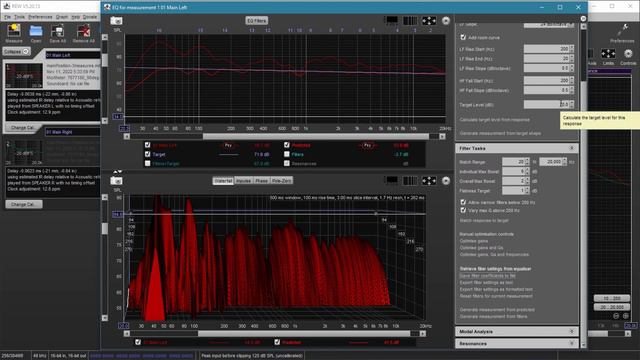Open the File menu
This screenshot has width=640, height=360.
pyautogui.click(x=7, y=17)
